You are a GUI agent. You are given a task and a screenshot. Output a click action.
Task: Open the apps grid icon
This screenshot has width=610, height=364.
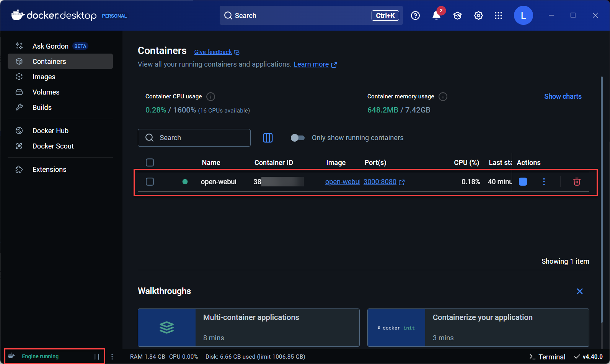point(498,15)
